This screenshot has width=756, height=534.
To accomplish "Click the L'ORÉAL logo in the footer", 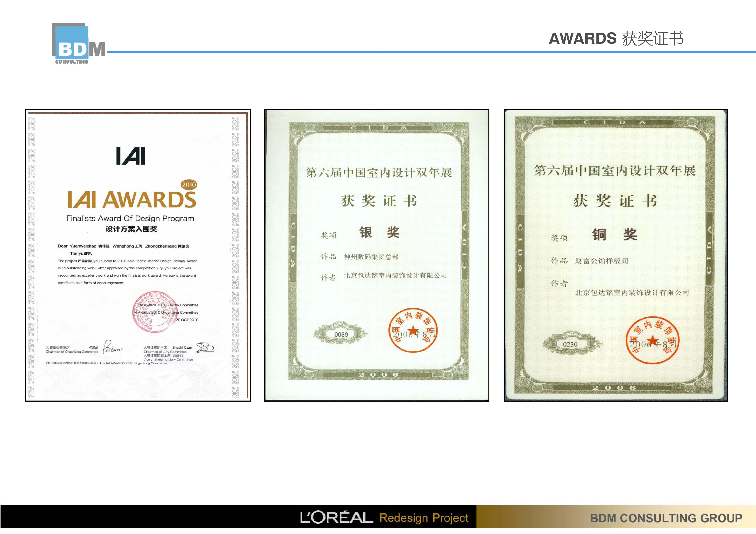I will pos(336,518).
